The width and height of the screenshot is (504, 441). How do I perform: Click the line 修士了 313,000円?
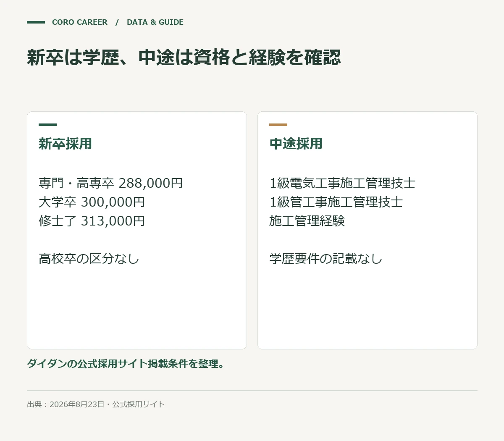coord(92,221)
